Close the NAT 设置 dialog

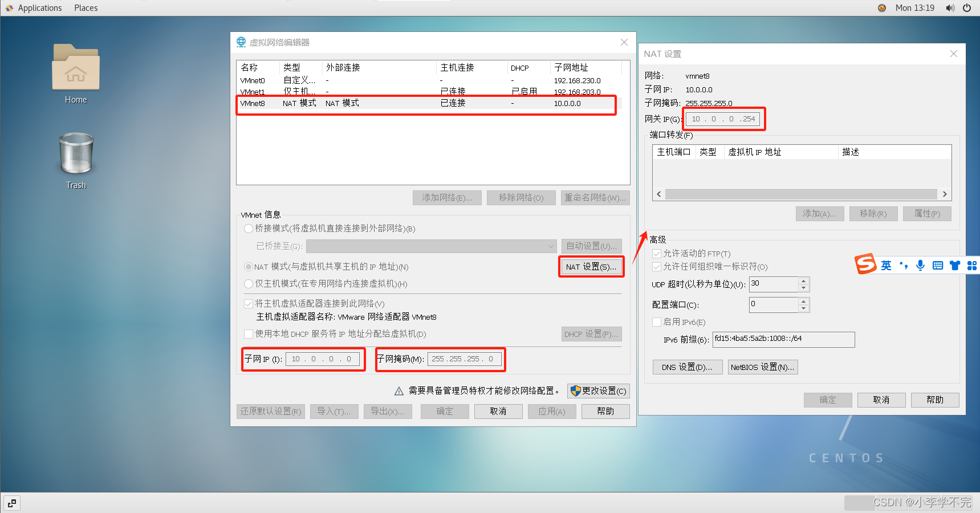pos(954,54)
